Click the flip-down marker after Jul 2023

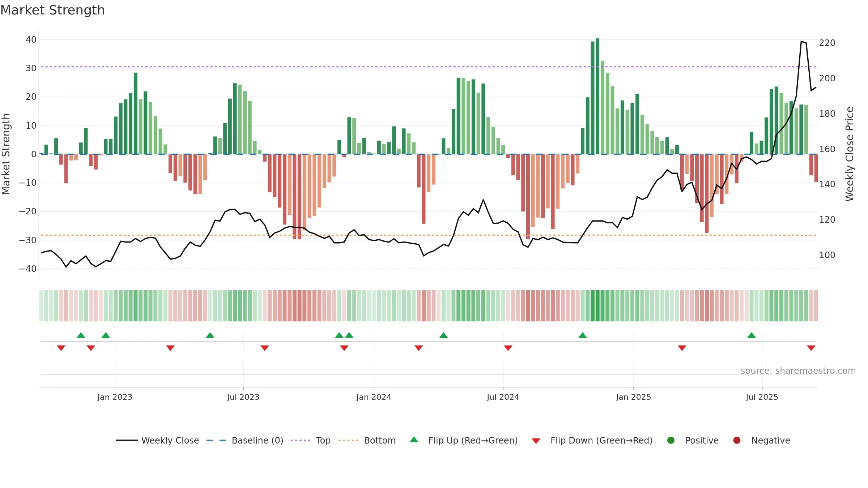click(x=265, y=348)
